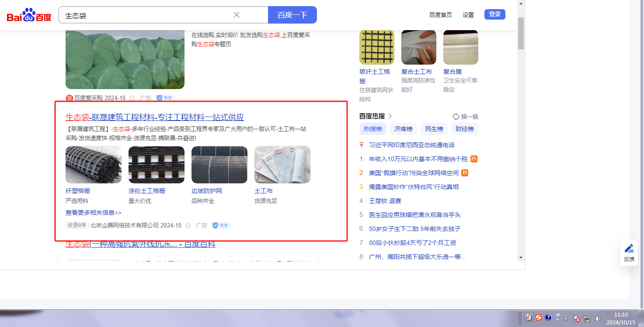Expand the dropdown arrow next to 北京企腾网络技术有限公司
Image resolution: width=644 pixels, height=327 pixels.
point(188,226)
